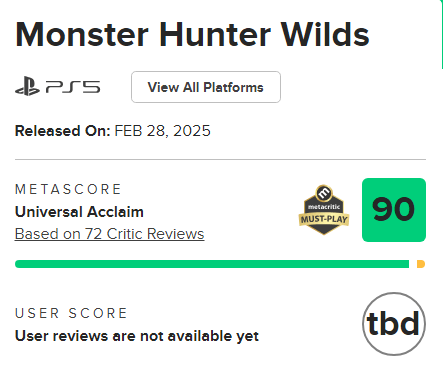
Task: Click the circular 'm' logo atop the badge
Action: (x=324, y=193)
